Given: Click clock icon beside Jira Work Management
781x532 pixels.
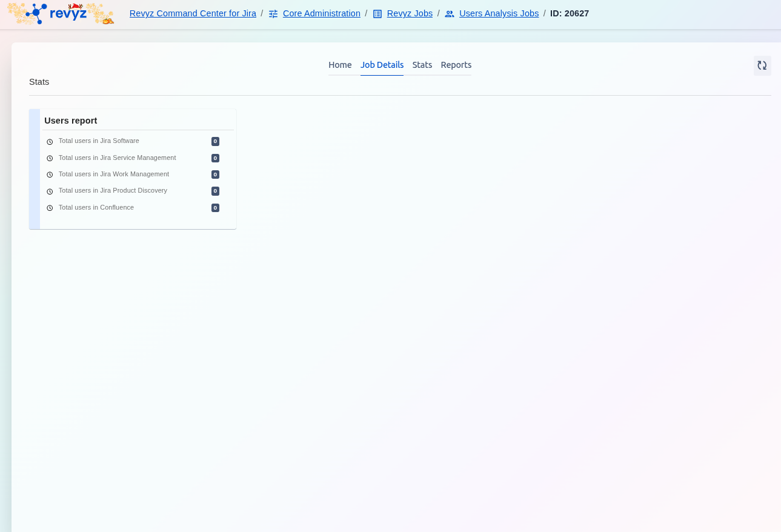Looking at the screenshot, I should tap(50, 175).
